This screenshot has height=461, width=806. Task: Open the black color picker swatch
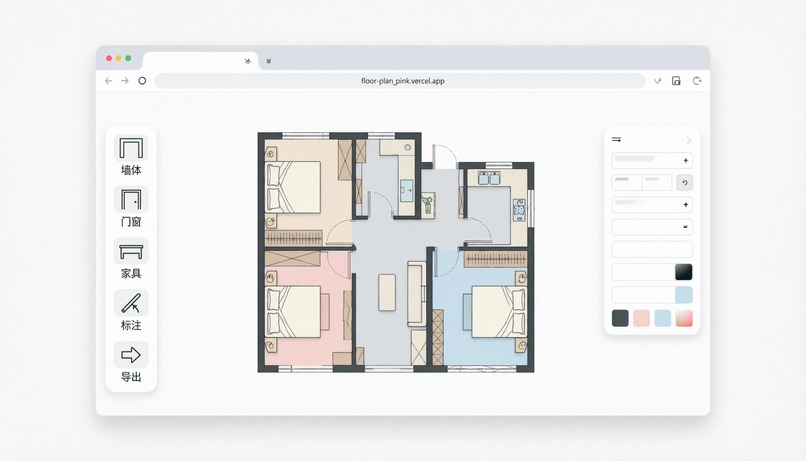[683, 272]
